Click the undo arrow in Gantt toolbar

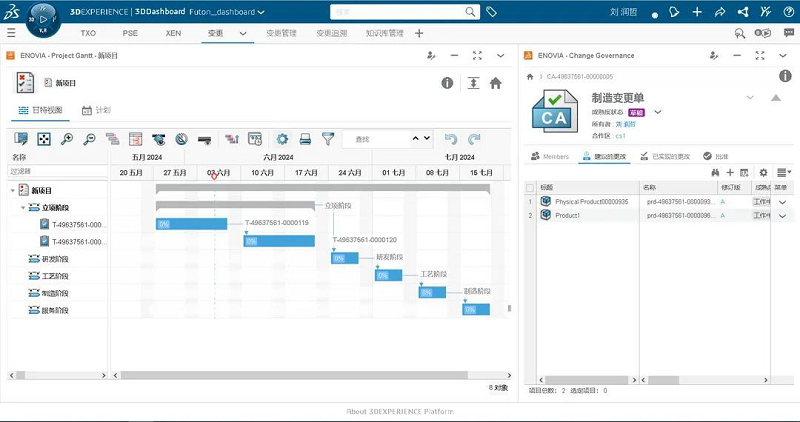point(451,139)
